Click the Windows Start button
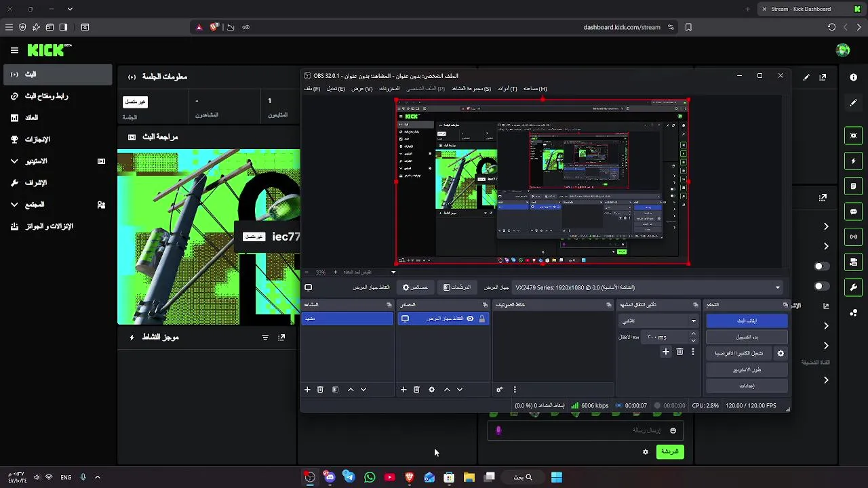 (557, 477)
